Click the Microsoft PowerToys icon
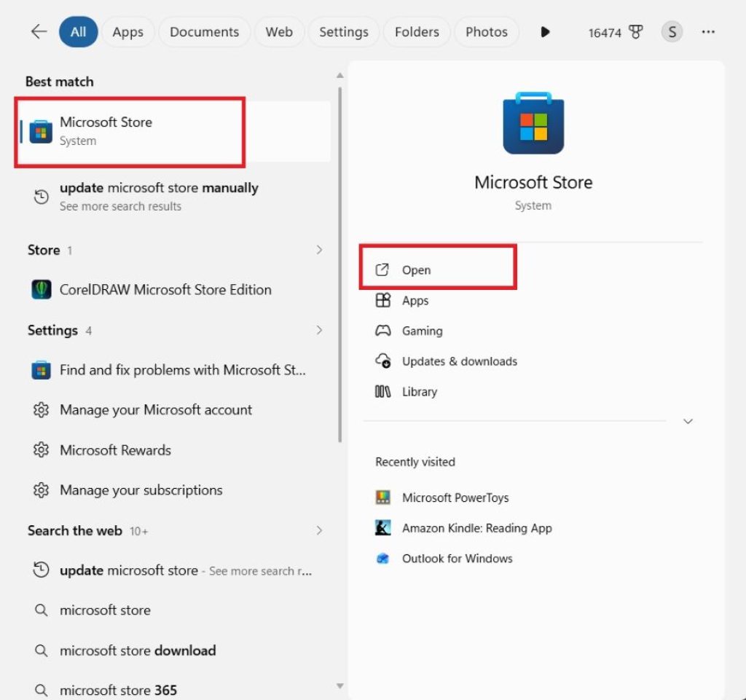Image resolution: width=746 pixels, height=700 pixels. pyautogui.click(x=383, y=498)
